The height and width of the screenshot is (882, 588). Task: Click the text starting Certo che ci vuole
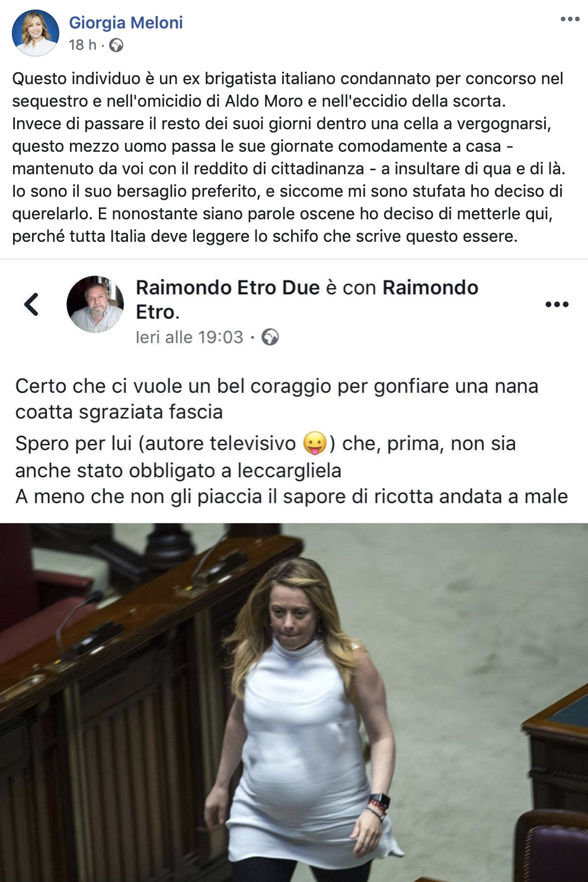[277, 398]
